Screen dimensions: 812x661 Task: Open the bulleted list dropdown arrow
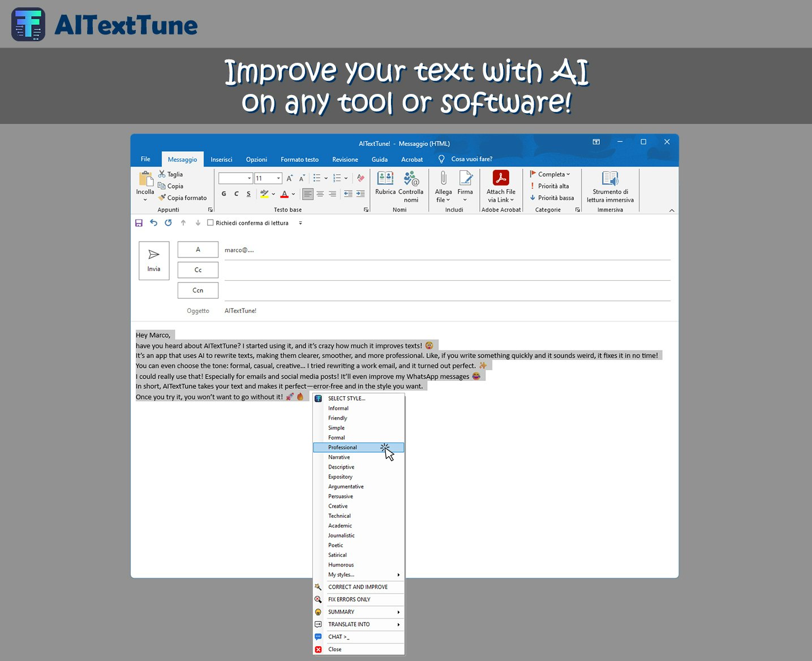[x=326, y=178]
